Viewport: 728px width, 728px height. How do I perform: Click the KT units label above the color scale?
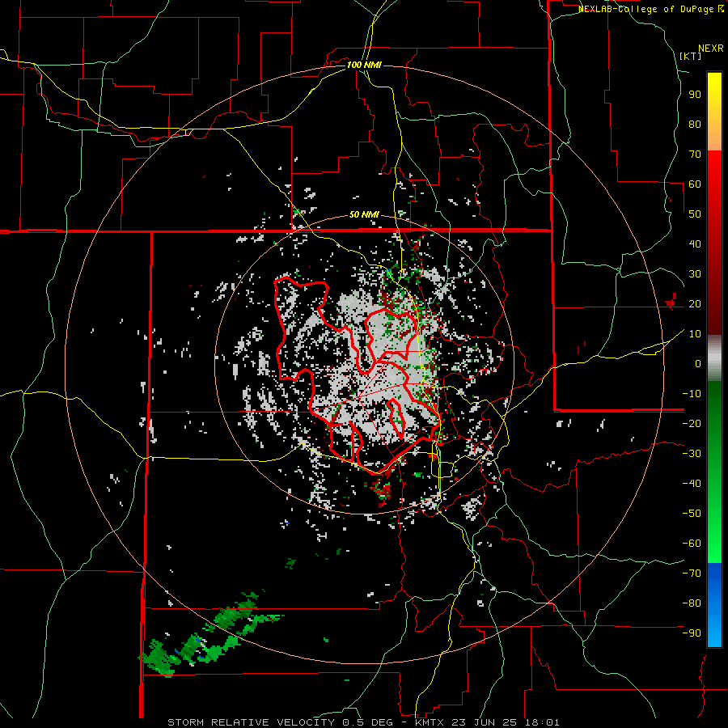(691, 56)
